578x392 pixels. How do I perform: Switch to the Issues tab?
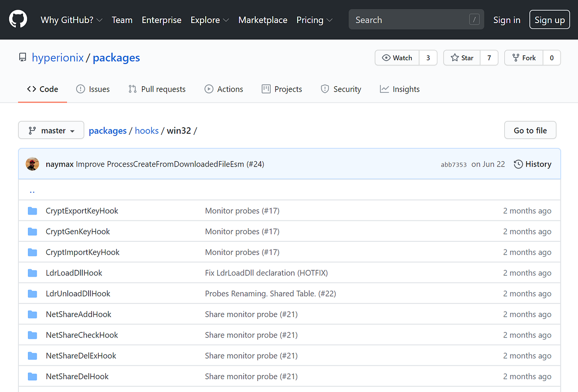click(93, 89)
